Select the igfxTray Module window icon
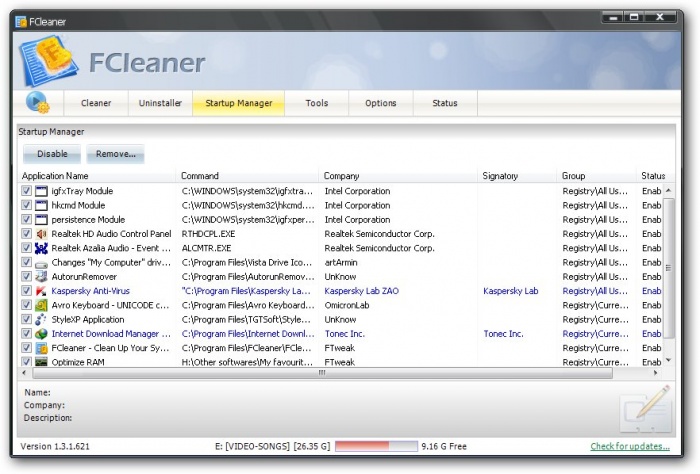 point(41,191)
